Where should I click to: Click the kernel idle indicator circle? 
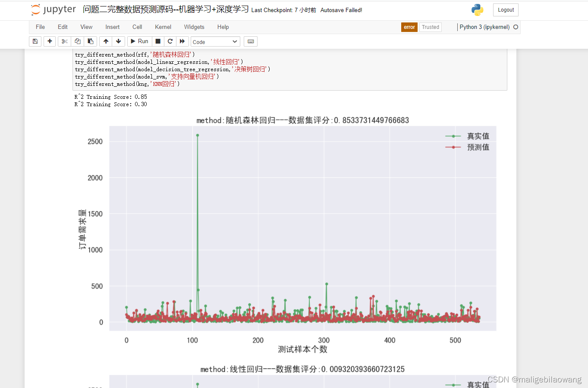pyautogui.click(x=516, y=27)
